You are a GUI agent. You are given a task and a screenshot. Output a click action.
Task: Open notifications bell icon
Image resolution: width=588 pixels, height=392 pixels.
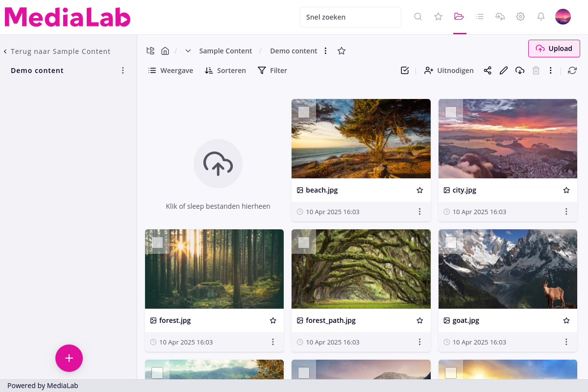pyautogui.click(x=541, y=17)
